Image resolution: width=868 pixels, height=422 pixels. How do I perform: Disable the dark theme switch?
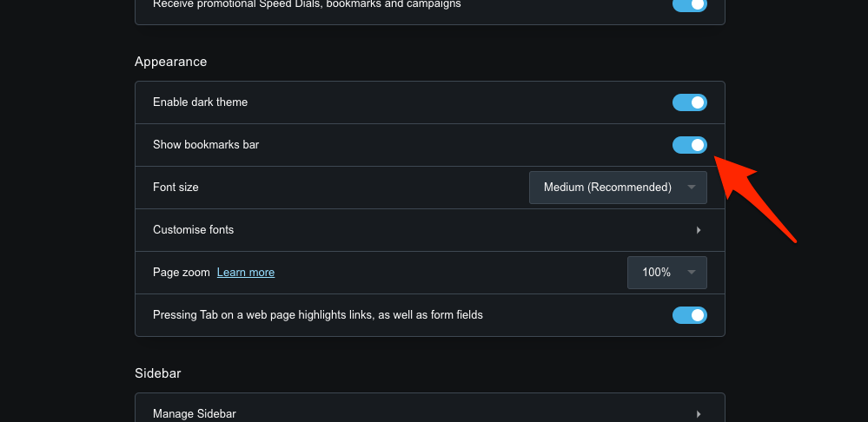(689, 102)
